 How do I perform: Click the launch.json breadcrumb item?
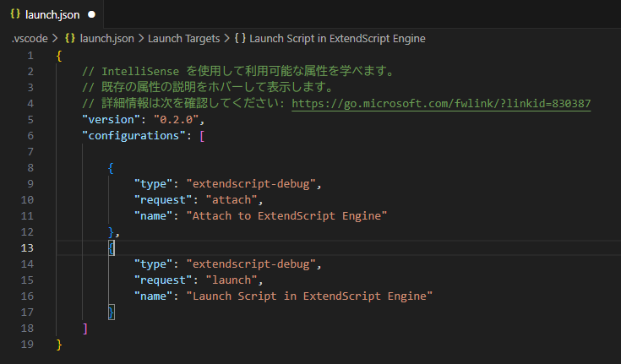[x=107, y=38]
